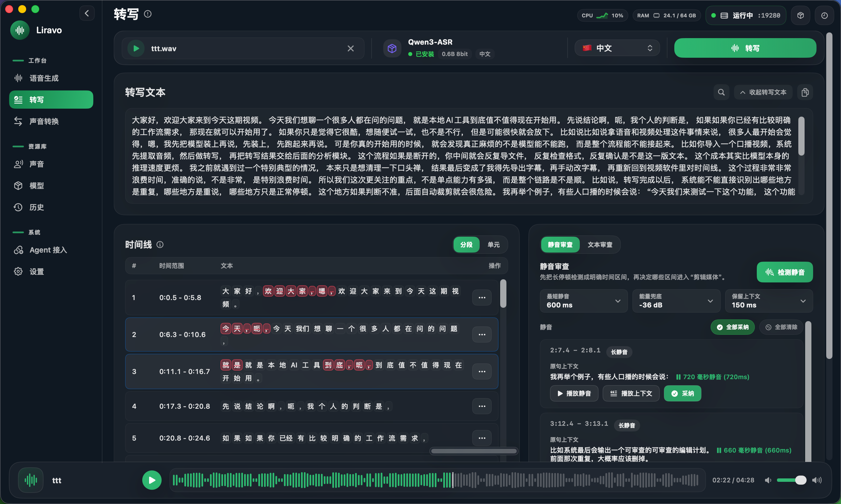841x504 pixels.
Task: Copy transcript text with the clipboard icon
Action: point(805,92)
